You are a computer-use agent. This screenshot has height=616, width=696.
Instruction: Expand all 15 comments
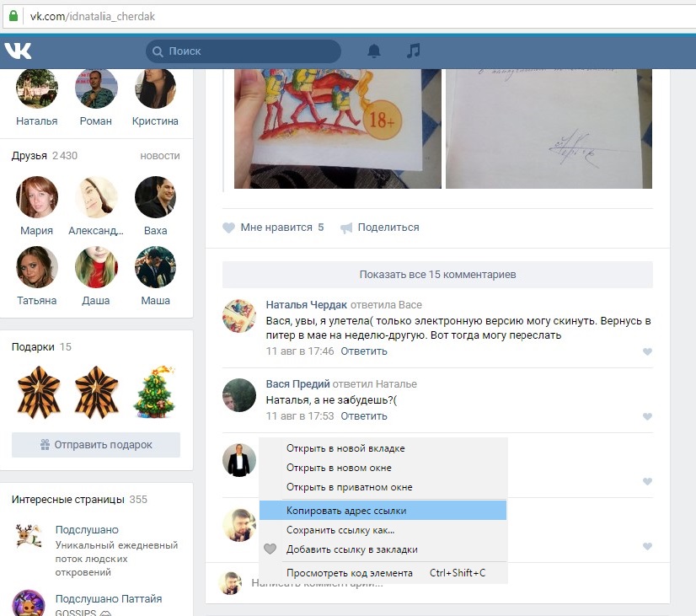[x=437, y=275]
